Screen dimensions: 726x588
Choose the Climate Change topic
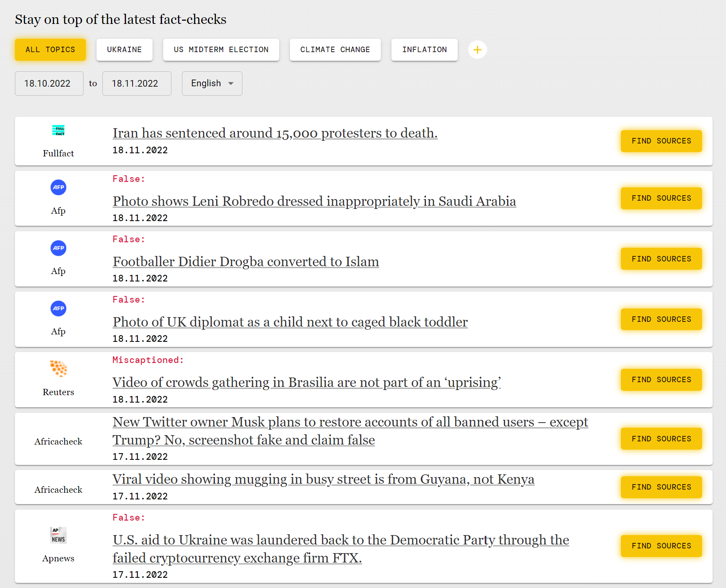click(x=335, y=50)
